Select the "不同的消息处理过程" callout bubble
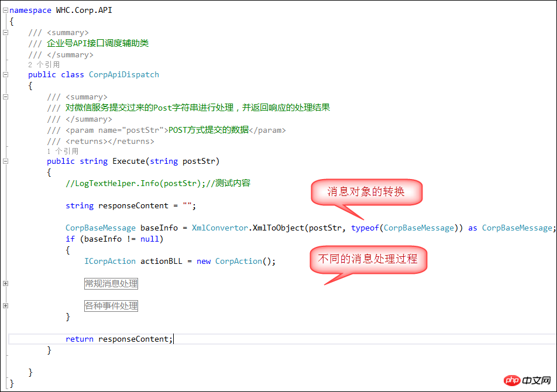Screen dimensions: 557x392 (x=369, y=260)
